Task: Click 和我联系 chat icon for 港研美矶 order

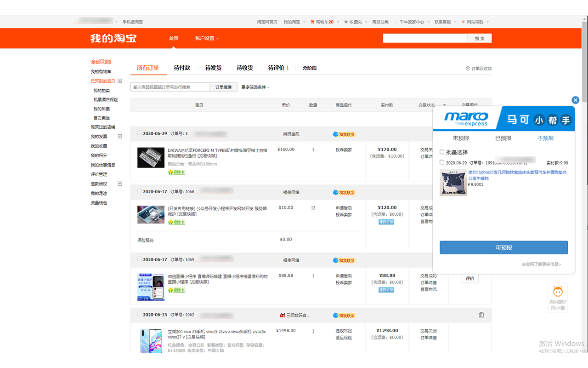Action: point(344,134)
